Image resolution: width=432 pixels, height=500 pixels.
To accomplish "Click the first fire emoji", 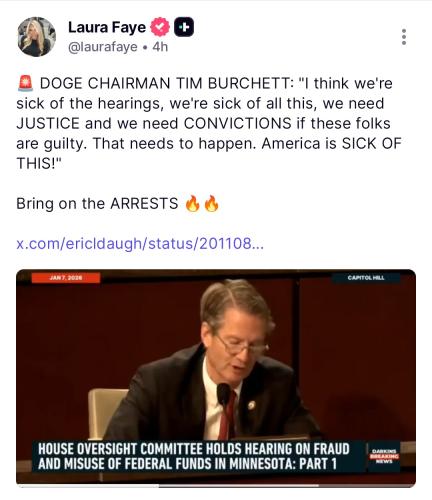I will 192,203.
